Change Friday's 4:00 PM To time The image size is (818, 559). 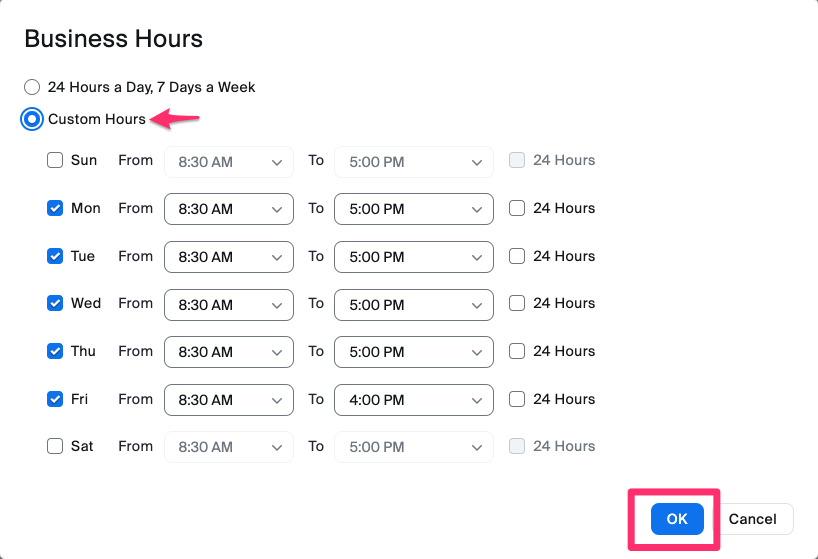(413, 400)
